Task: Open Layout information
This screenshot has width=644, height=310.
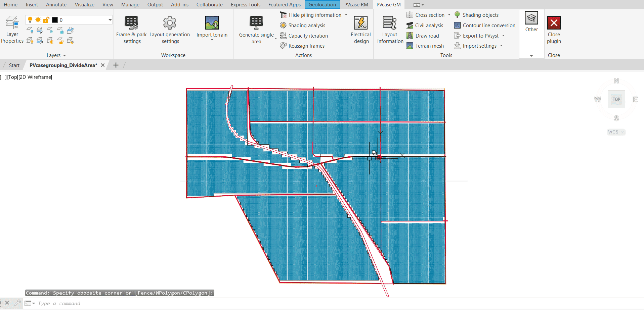Action: pos(390,30)
